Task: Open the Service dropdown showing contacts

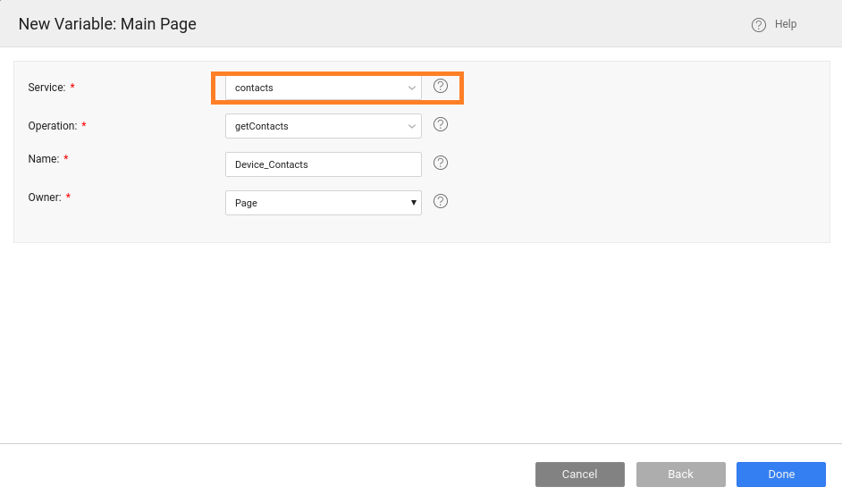Action: (313, 88)
